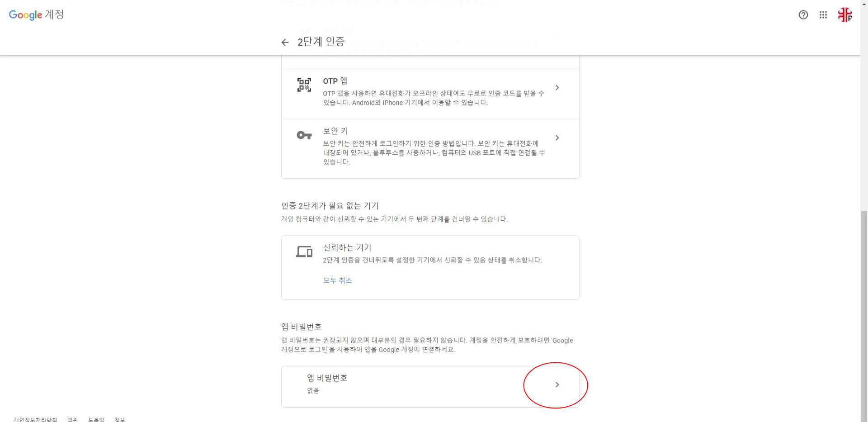Click the 신뢰하는 기기 devices icon
This screenshot has width=868, height=422.
coord(304,251)
